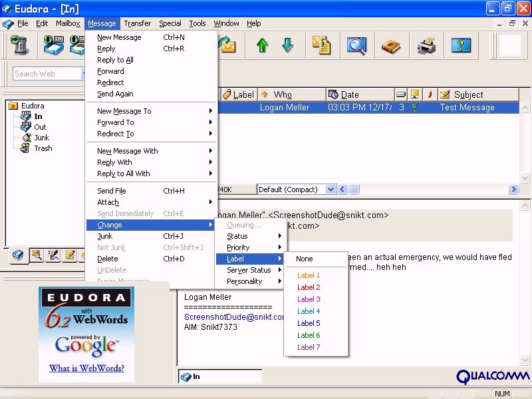Expand the Reply With submenu

pos(151,162)
